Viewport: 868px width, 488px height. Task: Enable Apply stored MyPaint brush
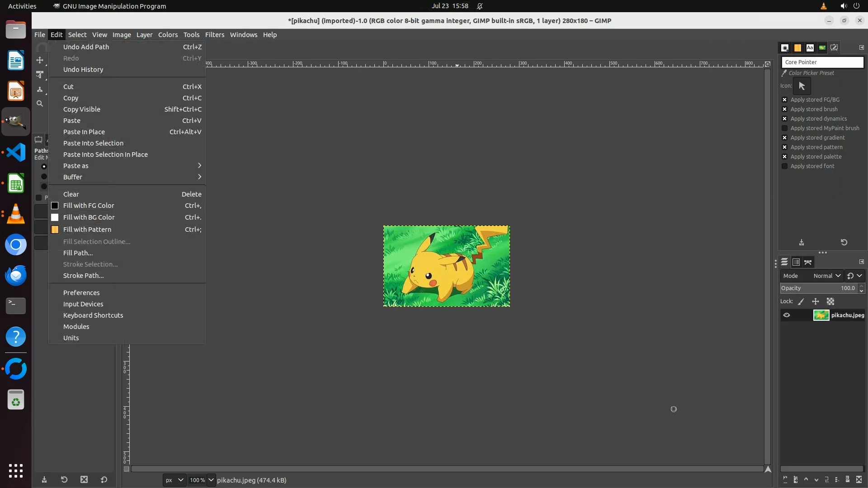[x=785, y=128]
